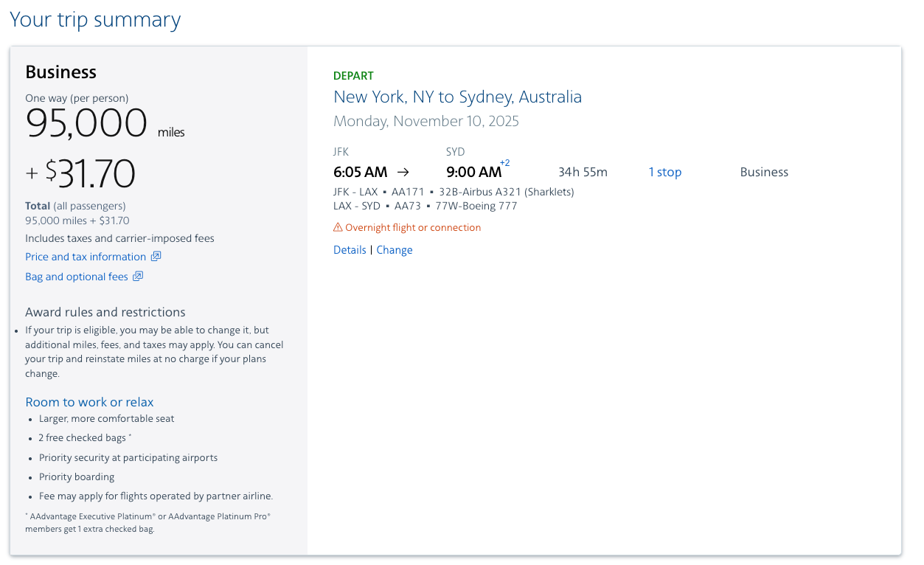Click the arrow icon between departure and arrival times
Screen dimensions: 924x565
403,171
